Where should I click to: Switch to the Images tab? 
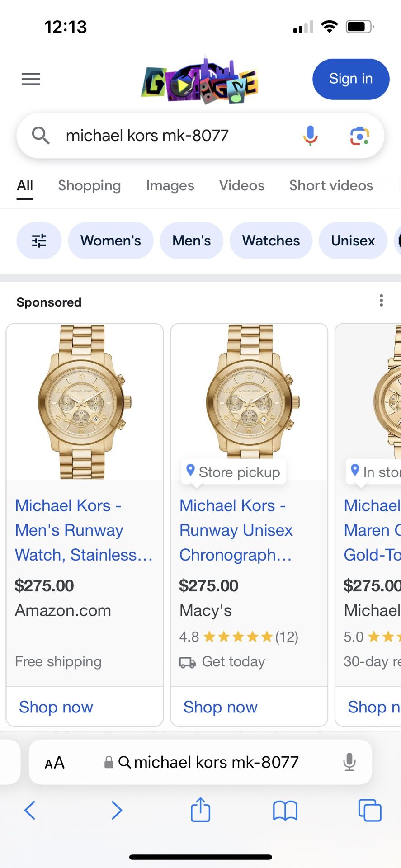(x=170, y=185)
